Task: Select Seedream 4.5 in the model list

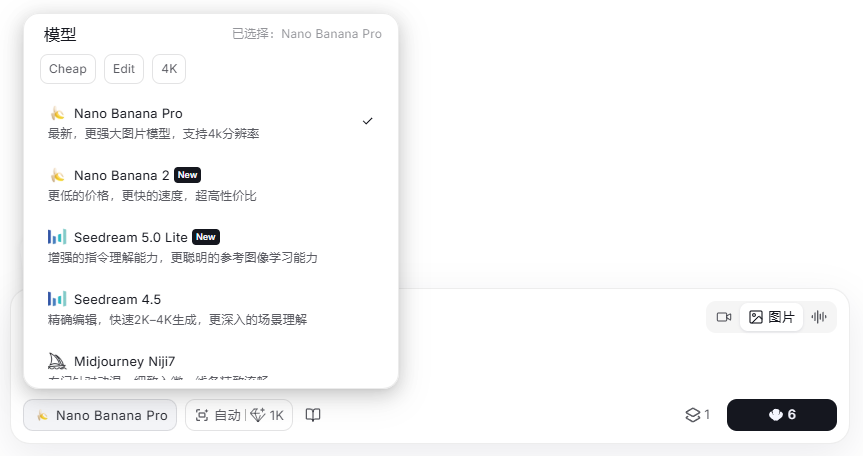Action: 211,310
